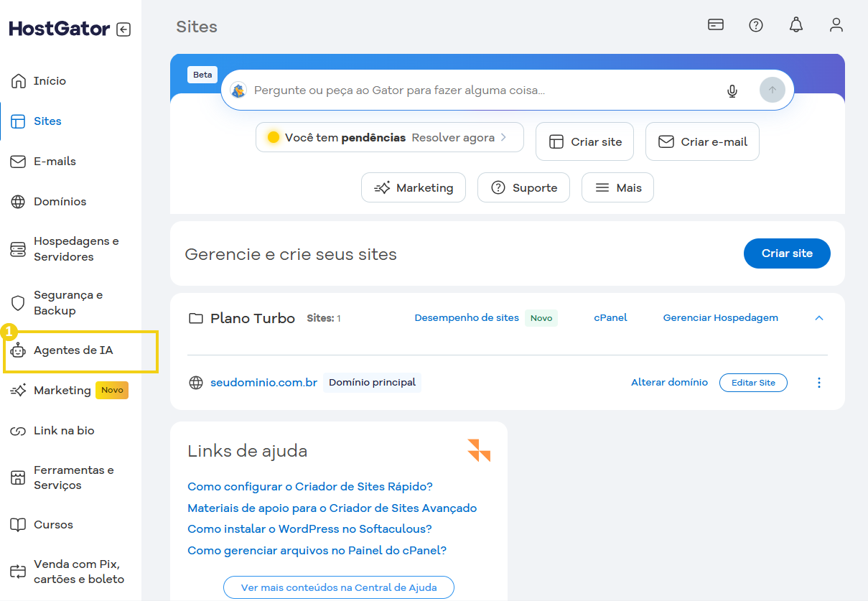Collapse the sidebar using the arrow next to HostGator
The height and width of the screenshot is (601, 868).
tap(123, 29)
